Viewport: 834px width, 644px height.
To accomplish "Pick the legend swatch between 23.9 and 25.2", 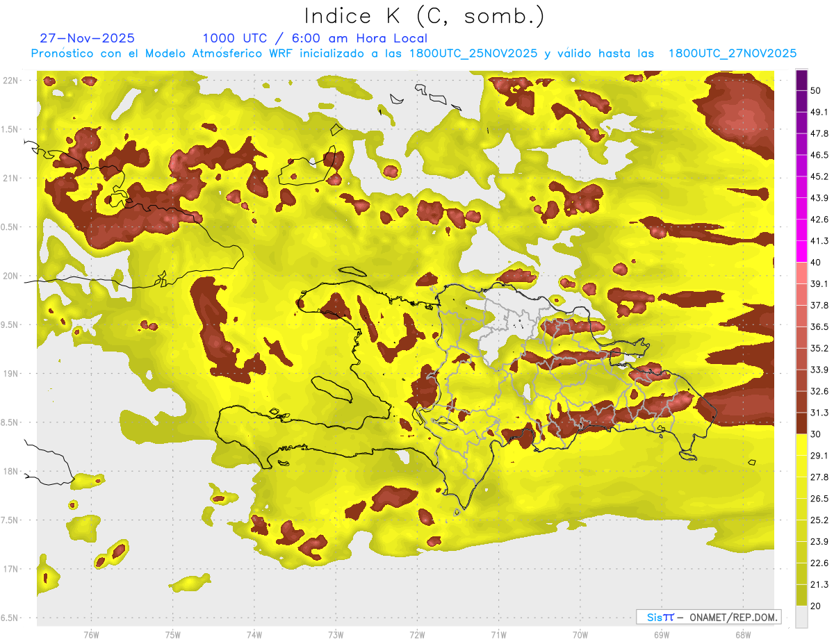I will [801, 531].
